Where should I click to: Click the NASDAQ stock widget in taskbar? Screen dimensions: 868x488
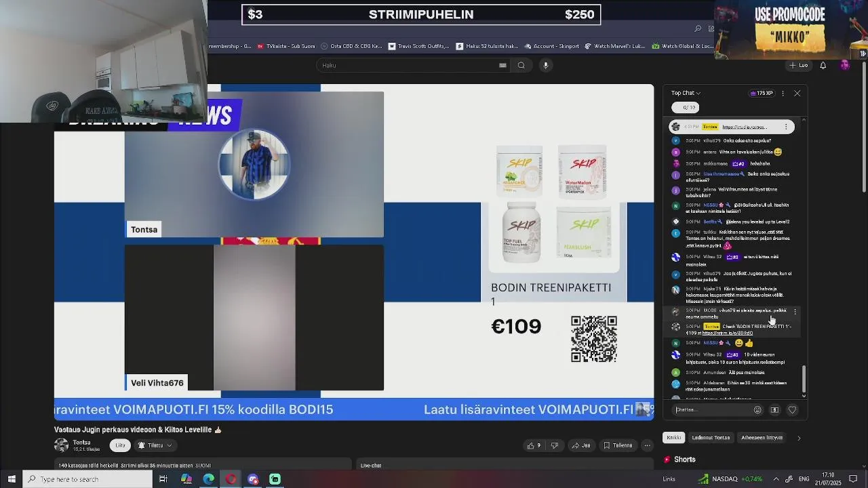(x=730, y=479)
